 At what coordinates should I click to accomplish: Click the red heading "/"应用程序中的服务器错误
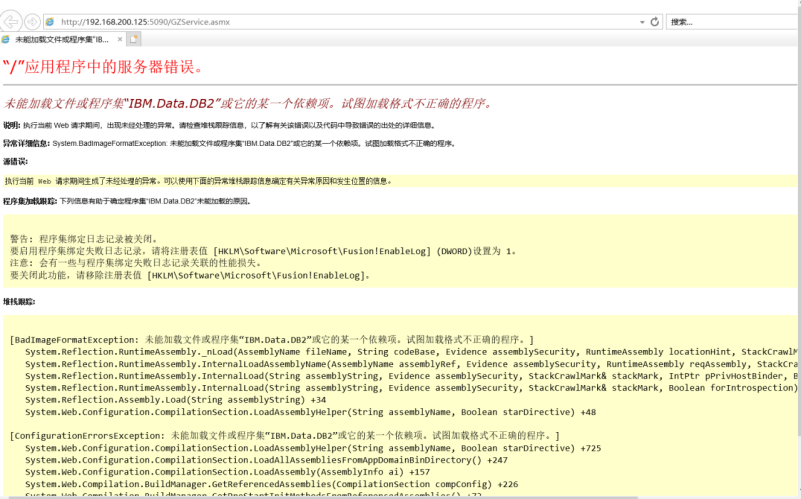[x=103, y=67]
